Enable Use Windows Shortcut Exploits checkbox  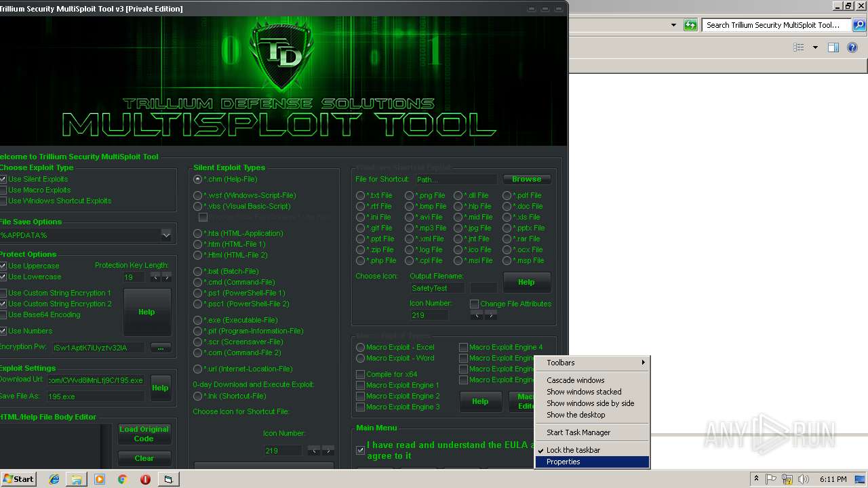[3, 201]
